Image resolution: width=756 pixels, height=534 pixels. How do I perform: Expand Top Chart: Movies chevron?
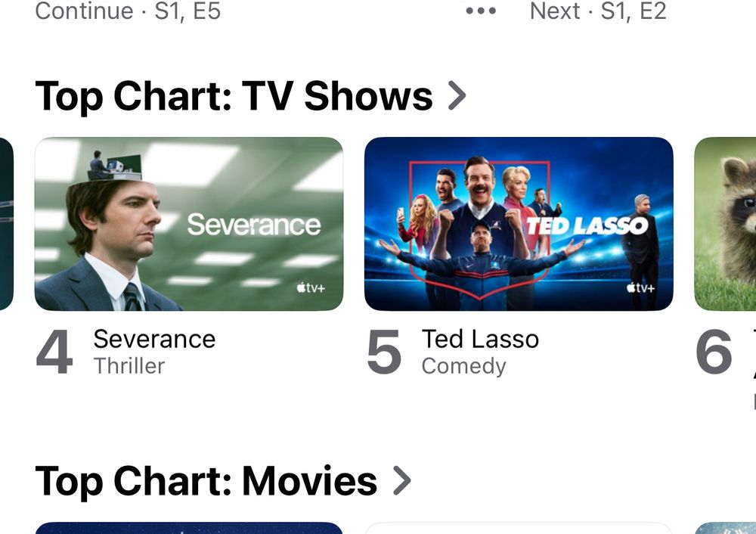(x=401, y=480)
